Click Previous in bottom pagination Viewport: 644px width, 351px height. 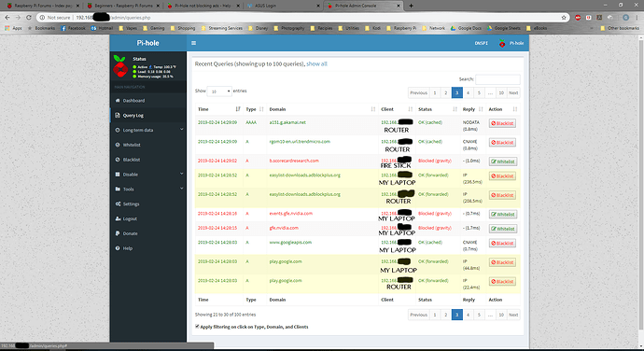point(418,315)
